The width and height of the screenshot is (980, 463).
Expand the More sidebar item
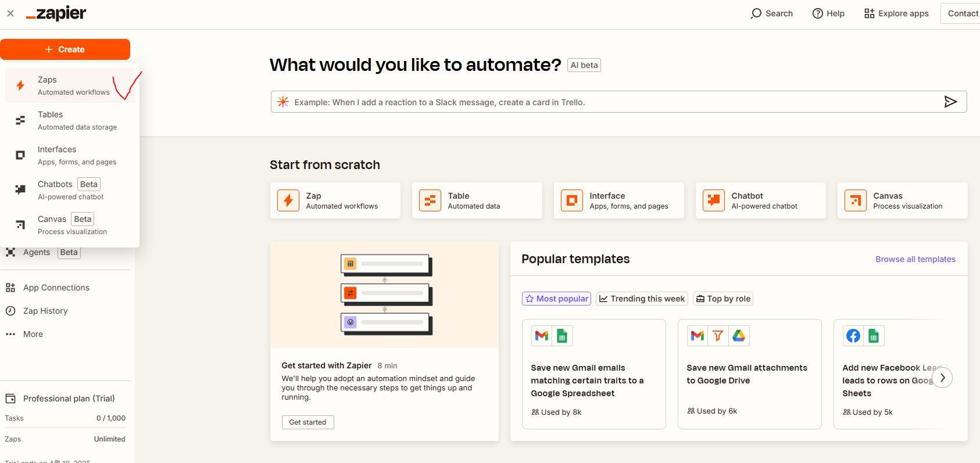pyautogui.click(x=33, y=334)
